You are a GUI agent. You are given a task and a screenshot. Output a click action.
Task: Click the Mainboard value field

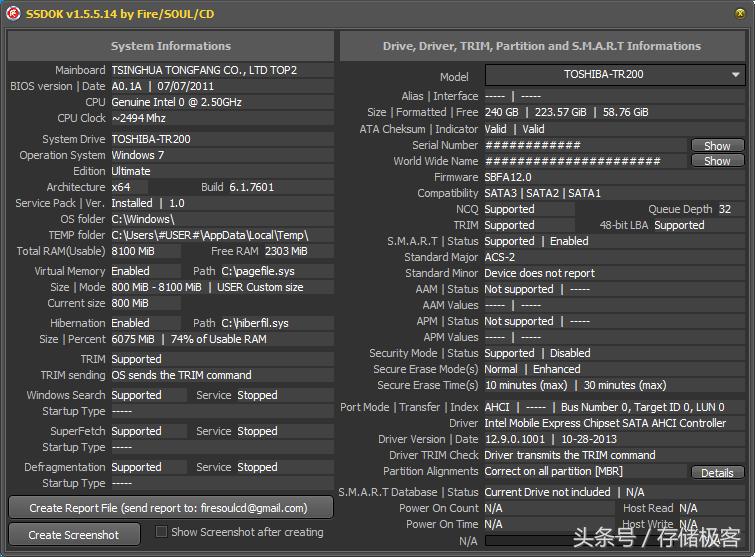[220, 71]
